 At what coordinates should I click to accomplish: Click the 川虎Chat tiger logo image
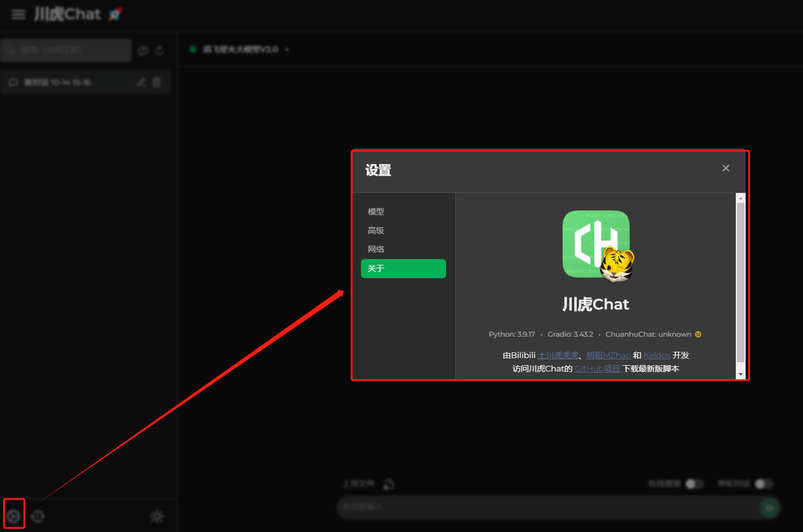[x=598, y=246]
